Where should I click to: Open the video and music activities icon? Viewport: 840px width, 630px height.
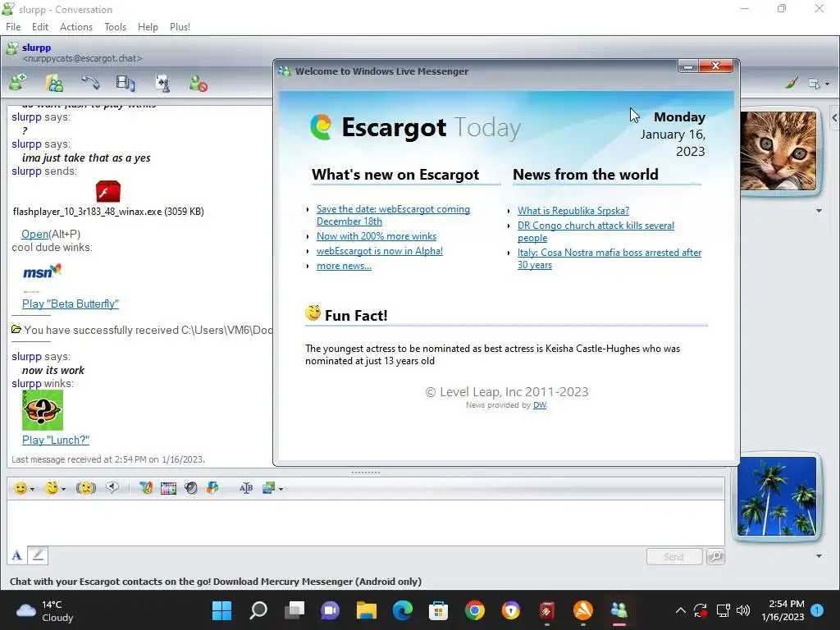pyautogui.click(x=126, y=83)
